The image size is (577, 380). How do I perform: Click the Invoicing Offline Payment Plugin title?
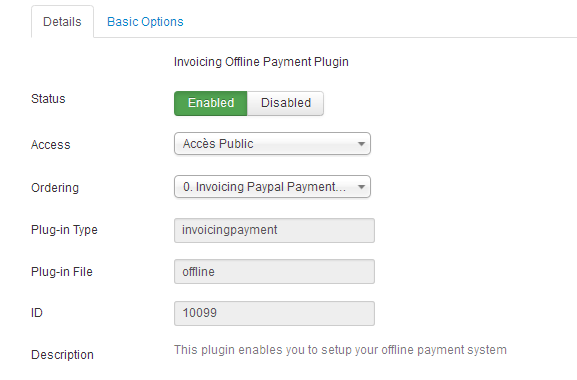click(261, 62)
